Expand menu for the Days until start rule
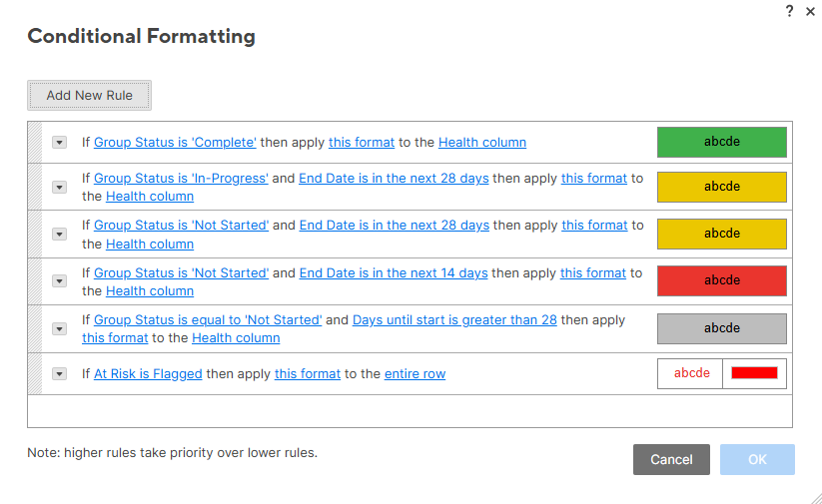 59,329
